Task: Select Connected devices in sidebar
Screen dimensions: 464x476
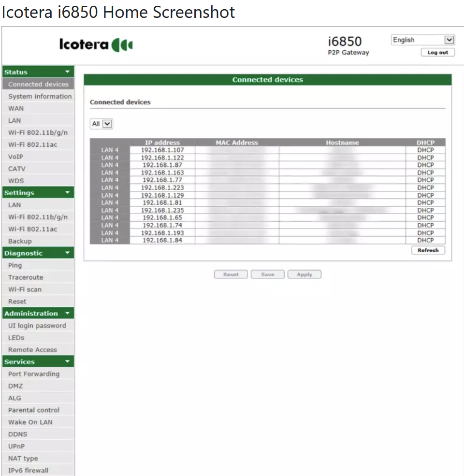Action: point(38,84)
